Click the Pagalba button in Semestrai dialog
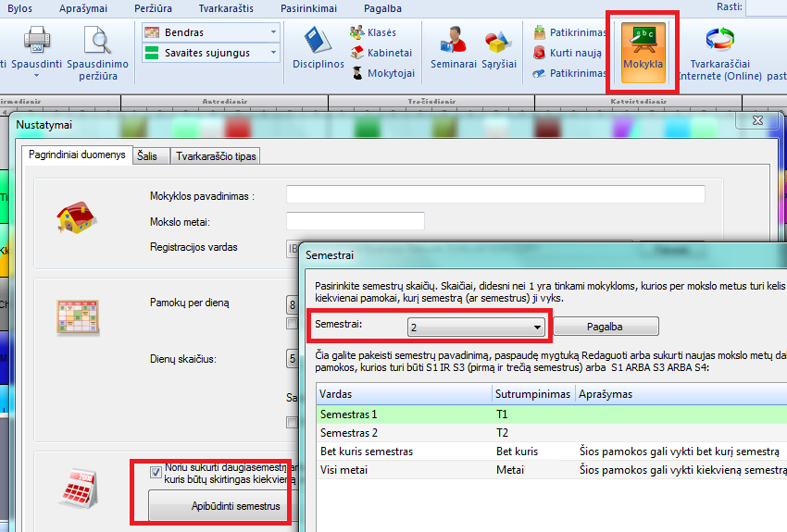The height and width of the screenshot is (532, 787). coord(608,327)
